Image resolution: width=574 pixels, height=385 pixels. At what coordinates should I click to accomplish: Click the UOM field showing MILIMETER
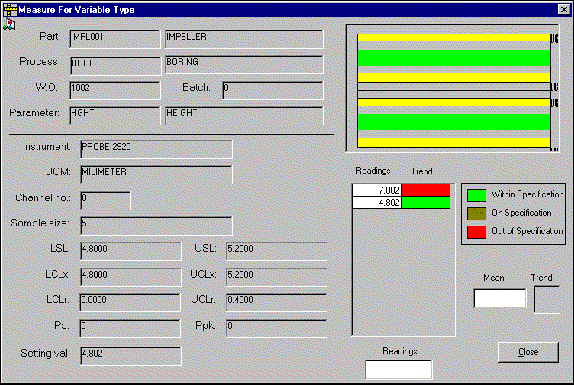156,175
